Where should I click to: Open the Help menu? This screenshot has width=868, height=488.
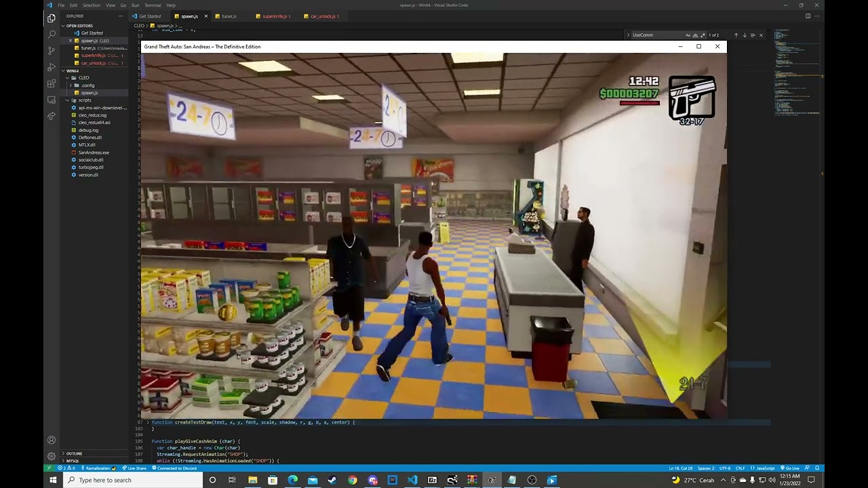click(171, 5)
